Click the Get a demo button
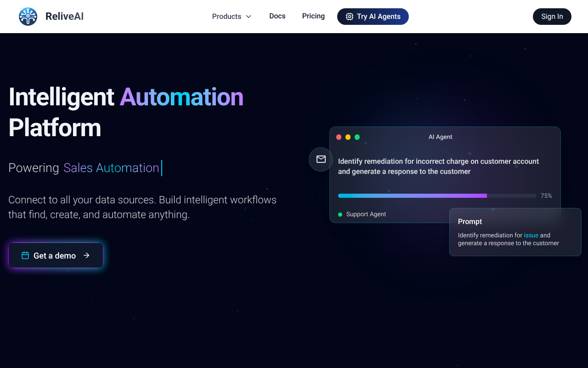 pyautogui.click(x=56, y=255)
